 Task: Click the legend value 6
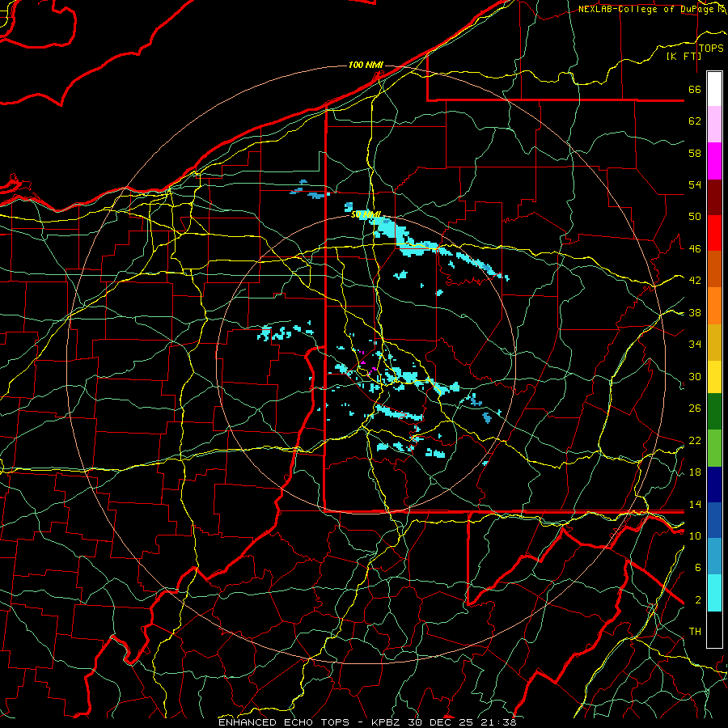point(698,568)
